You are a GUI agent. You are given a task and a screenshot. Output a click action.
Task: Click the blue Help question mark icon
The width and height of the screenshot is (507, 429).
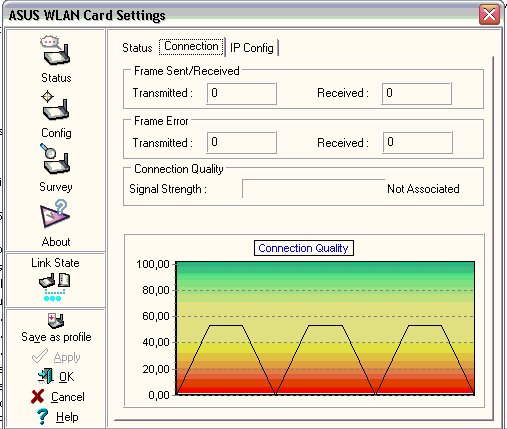42,417
